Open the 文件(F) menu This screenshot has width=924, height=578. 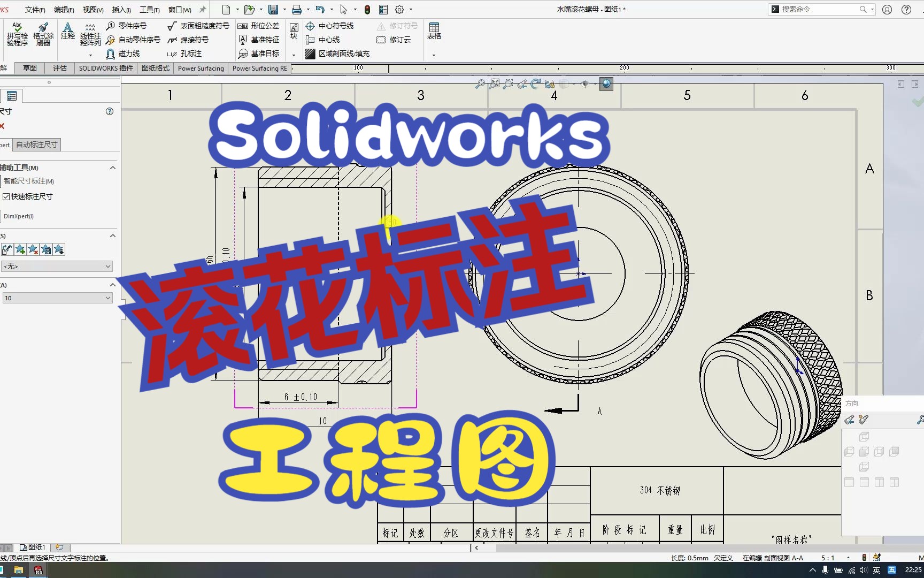click(x=35, y=10)
